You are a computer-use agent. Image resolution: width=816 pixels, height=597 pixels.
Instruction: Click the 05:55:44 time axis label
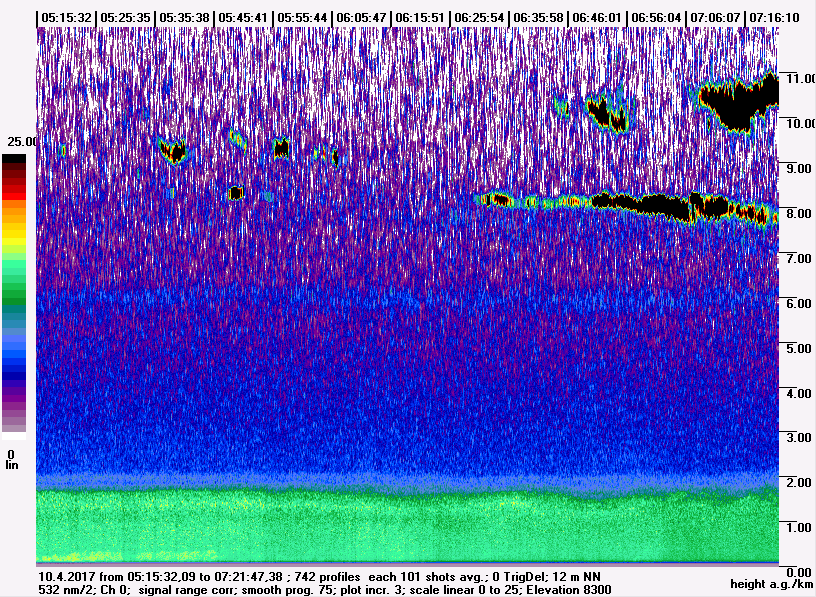(302, 18)
